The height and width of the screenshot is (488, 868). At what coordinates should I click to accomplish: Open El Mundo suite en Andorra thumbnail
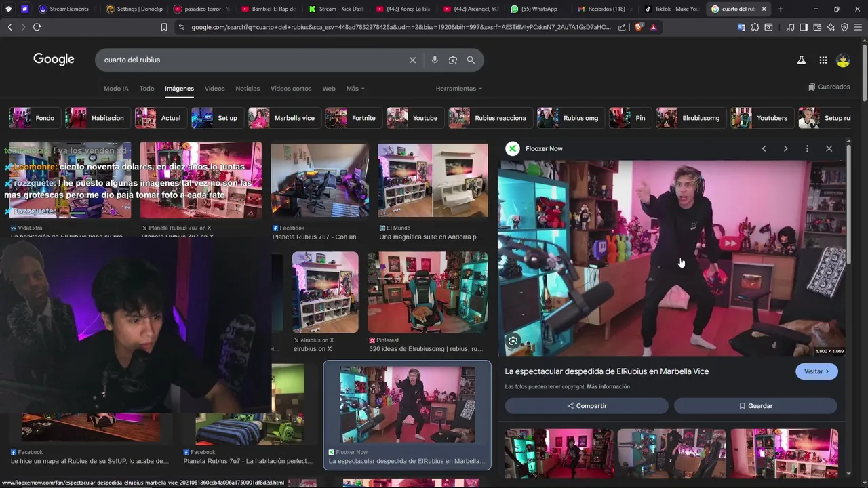(x=433, y=180)
